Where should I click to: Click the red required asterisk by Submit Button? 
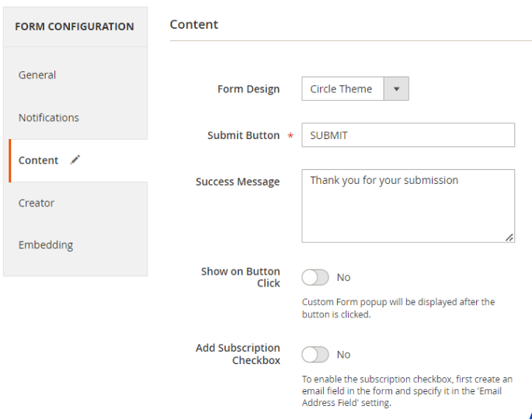[x=290, y=136]
